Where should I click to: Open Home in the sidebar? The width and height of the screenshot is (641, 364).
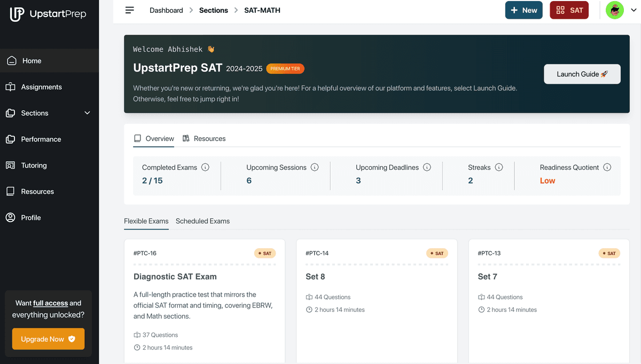[49, 61]
